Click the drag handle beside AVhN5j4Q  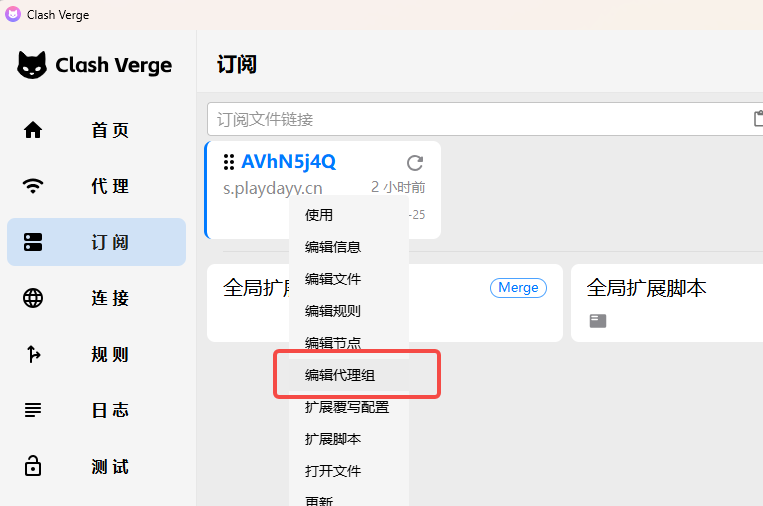click(x=229, y=162)
